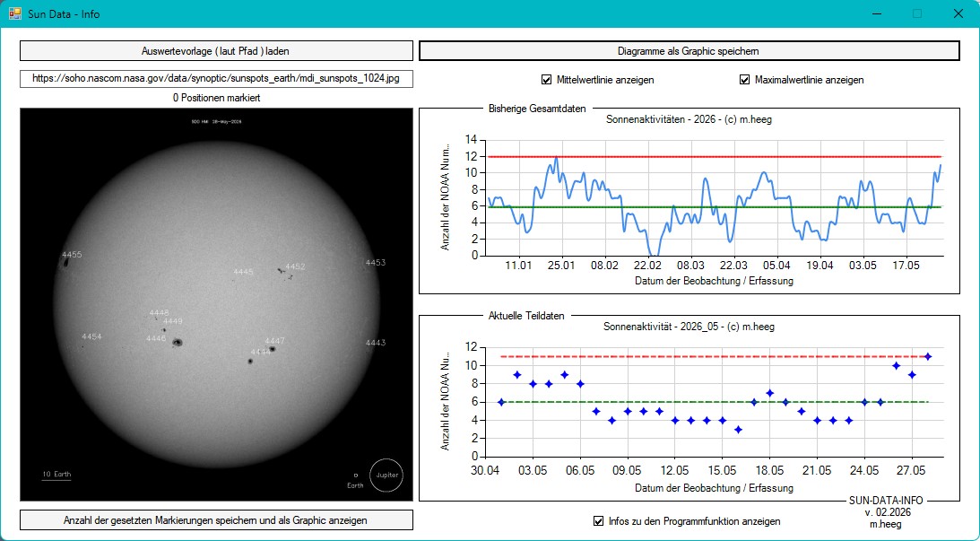The width and height of the screenshot is (980, 541).
Task: Click the last blue data point valued 11
Action: (927, 356)
